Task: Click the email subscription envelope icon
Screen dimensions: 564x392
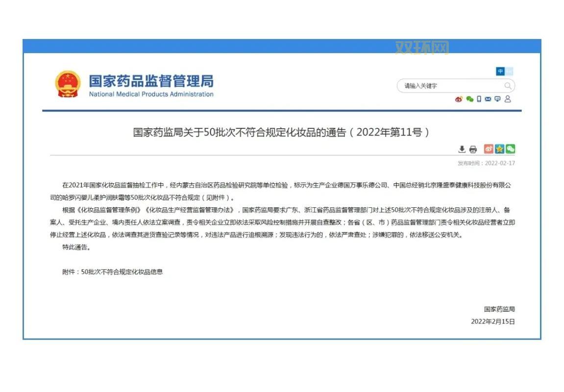Action: (488, 99)
